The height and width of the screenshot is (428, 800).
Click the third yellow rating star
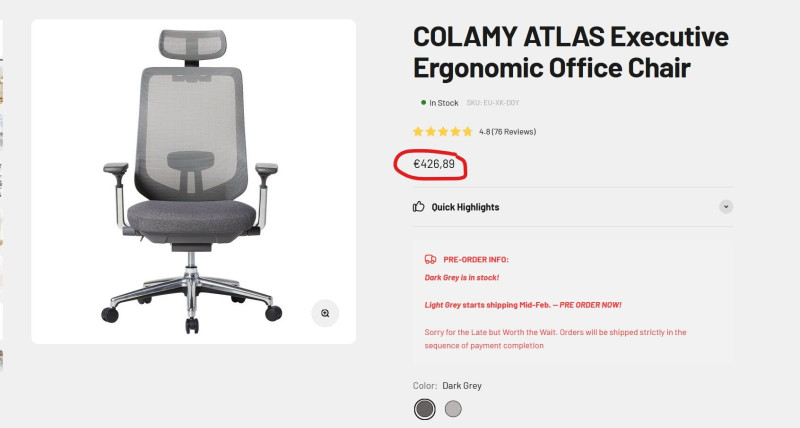tap(443, 131)
